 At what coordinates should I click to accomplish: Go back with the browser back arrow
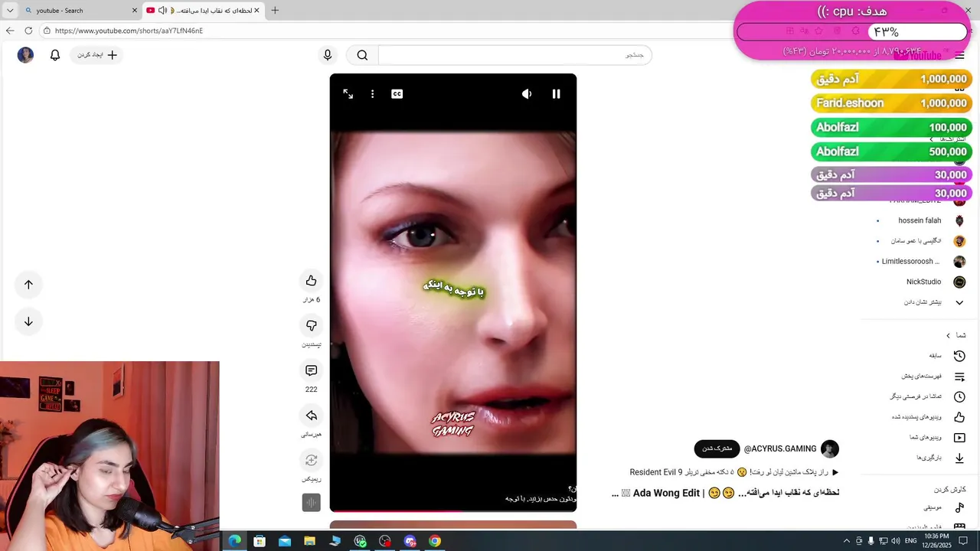pyautogui.click(x=10, y=31)
